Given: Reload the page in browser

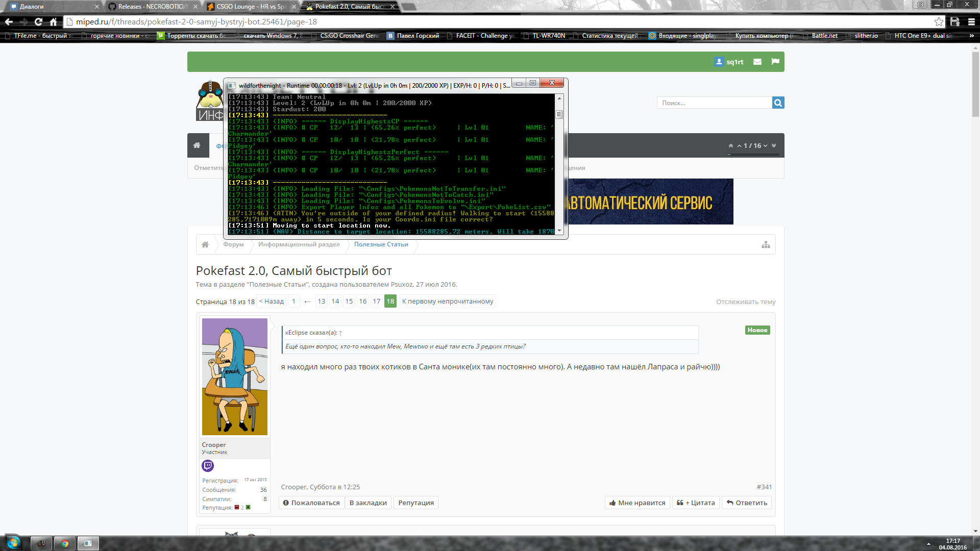Looking at the screenshot, I should (38, 21).
